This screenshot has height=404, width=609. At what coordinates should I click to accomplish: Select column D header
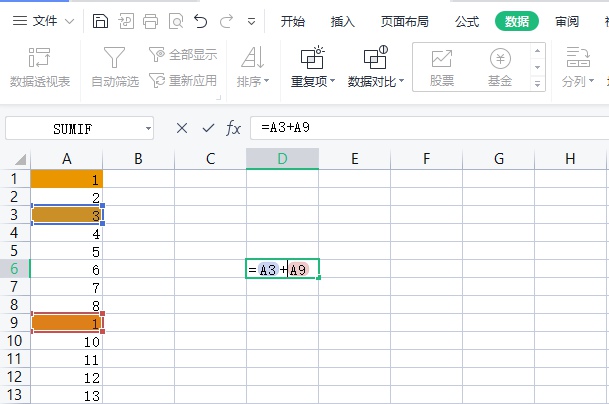click(x=282, y=159)
